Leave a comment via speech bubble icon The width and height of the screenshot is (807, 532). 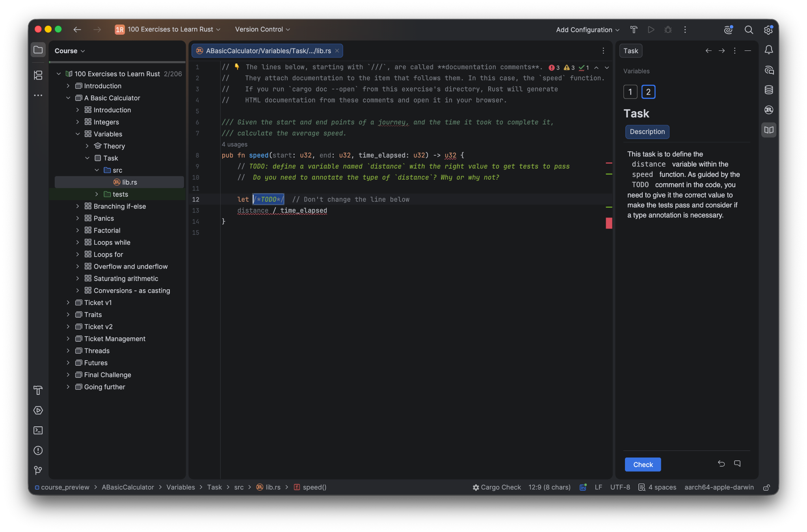pyautogui.click(x=737, y=463)
